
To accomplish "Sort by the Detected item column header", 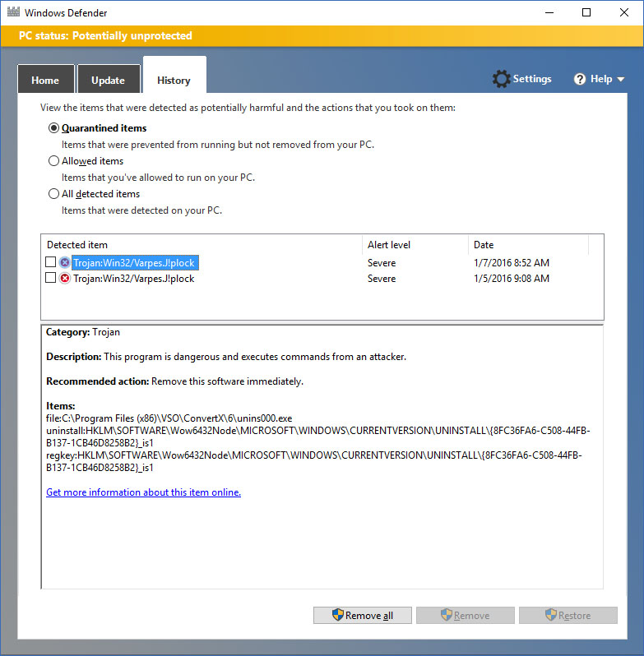I will click(202, 245).
